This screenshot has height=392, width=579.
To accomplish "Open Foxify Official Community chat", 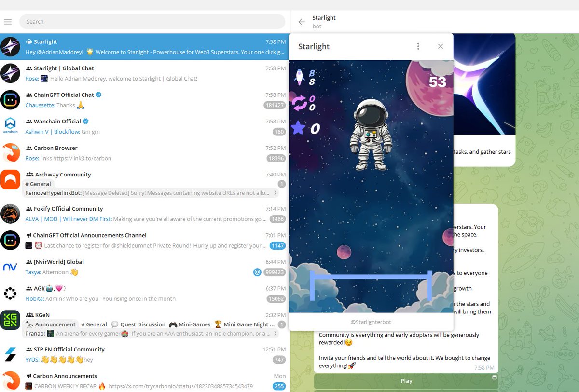I will pos(145,214).
